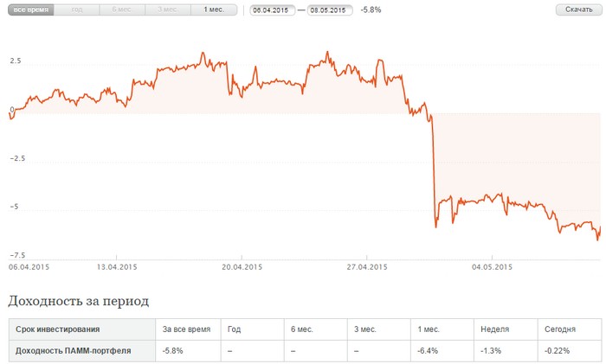Screen dimensions: 606x364
Task: Click the sharp drop on chart line
Action: point(434,169)
